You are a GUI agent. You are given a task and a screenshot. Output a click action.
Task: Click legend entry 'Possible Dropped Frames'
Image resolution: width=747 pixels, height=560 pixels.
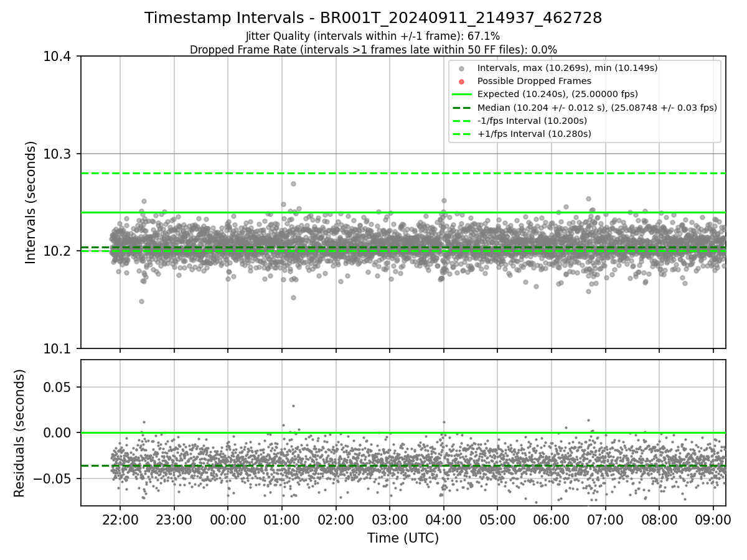(x=534, y=81)
